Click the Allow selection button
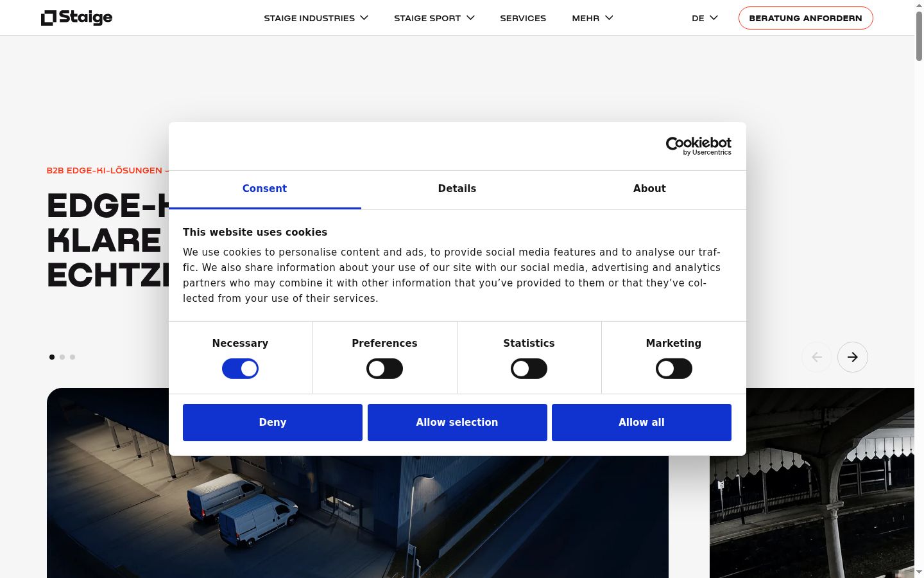924x578 pixels. 457,423
